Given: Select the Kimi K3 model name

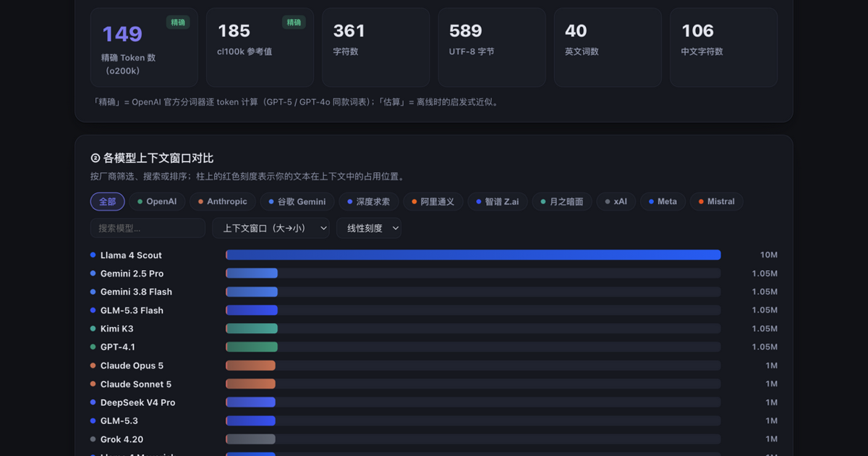Looking at the screenshot, I should pos(116,329).
